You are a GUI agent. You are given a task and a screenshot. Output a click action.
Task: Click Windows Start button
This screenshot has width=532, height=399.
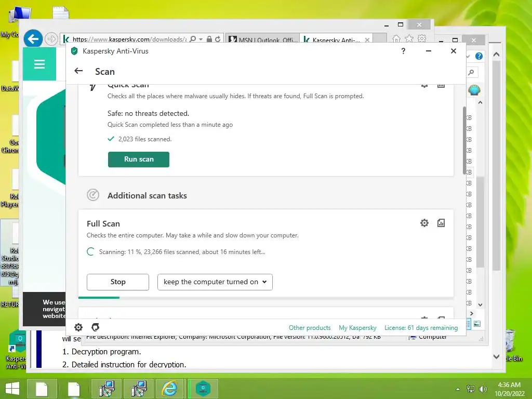click(x=12, y=389)
